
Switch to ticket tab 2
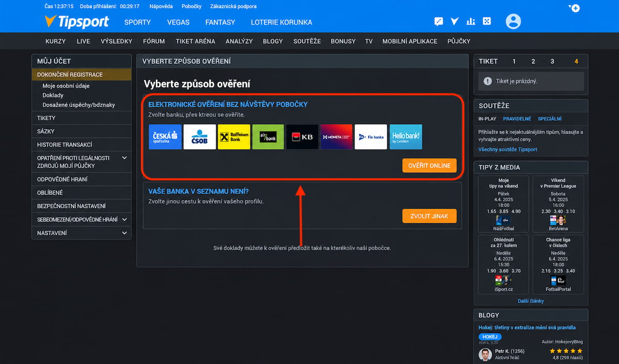coord(533,61)
